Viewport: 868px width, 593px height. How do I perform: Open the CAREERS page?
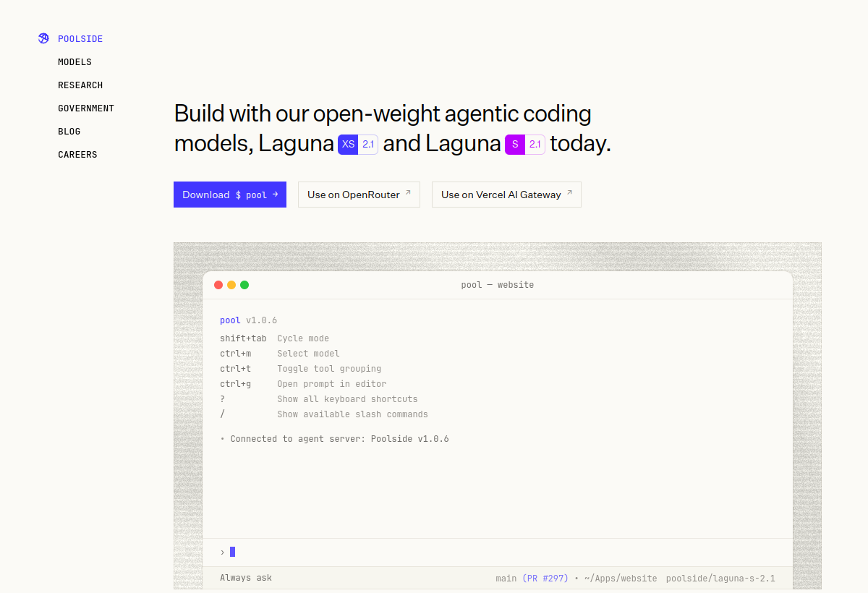coord(77,155)
